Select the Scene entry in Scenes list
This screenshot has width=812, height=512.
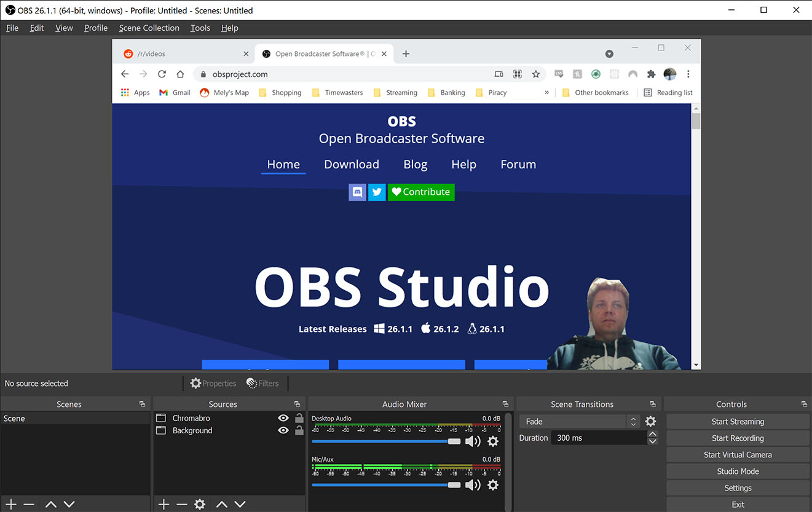(75, 419)
